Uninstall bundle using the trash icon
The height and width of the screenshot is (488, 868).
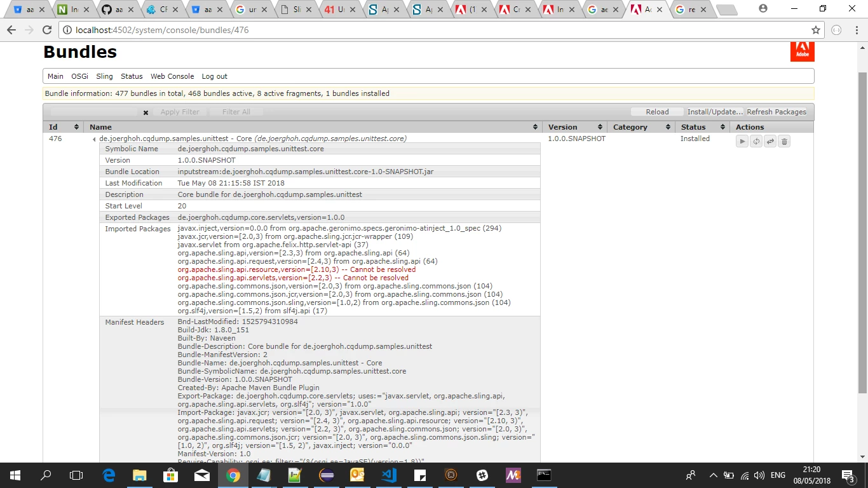click(784, 142)
